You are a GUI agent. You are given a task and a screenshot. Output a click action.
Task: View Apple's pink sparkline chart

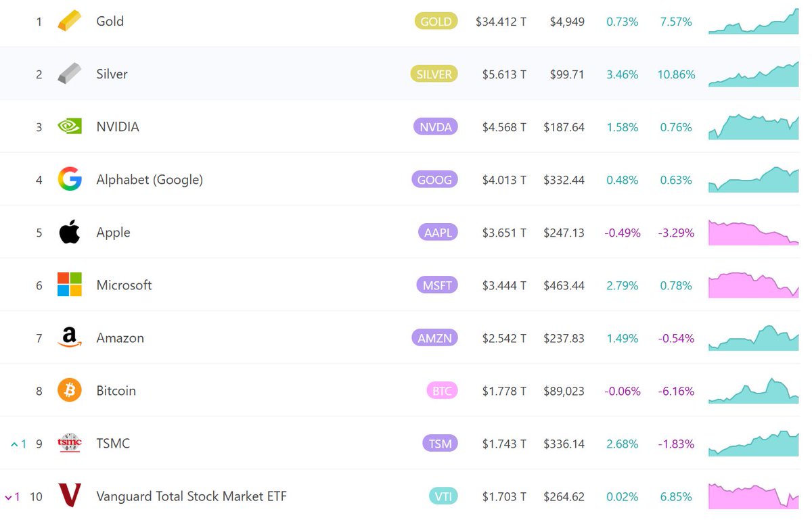pyautogui.click(x=753, y=233)
